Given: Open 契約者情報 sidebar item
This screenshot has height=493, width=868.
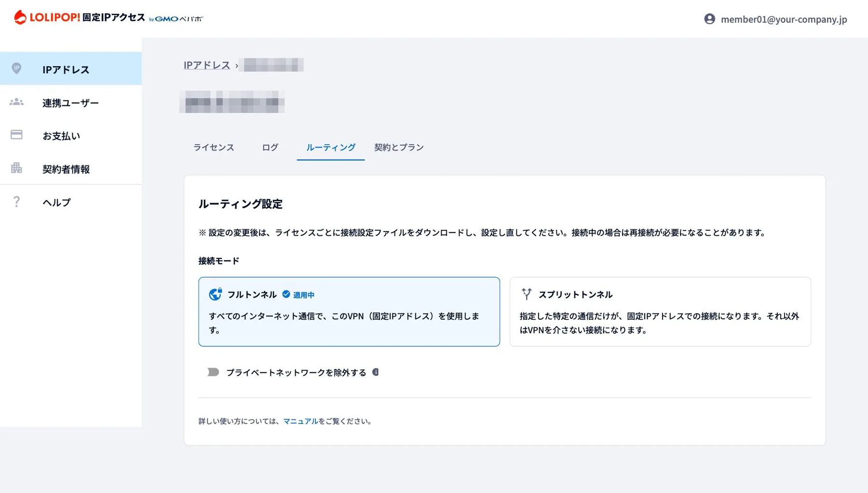Looking at the screenshot, I should tap(71, 168).
